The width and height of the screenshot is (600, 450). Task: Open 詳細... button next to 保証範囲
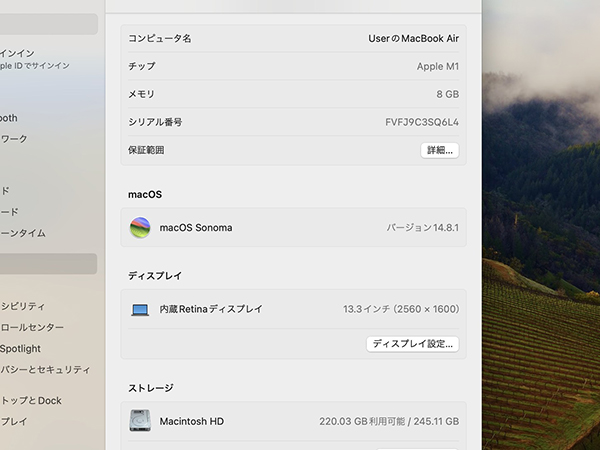tap(439, 150)
